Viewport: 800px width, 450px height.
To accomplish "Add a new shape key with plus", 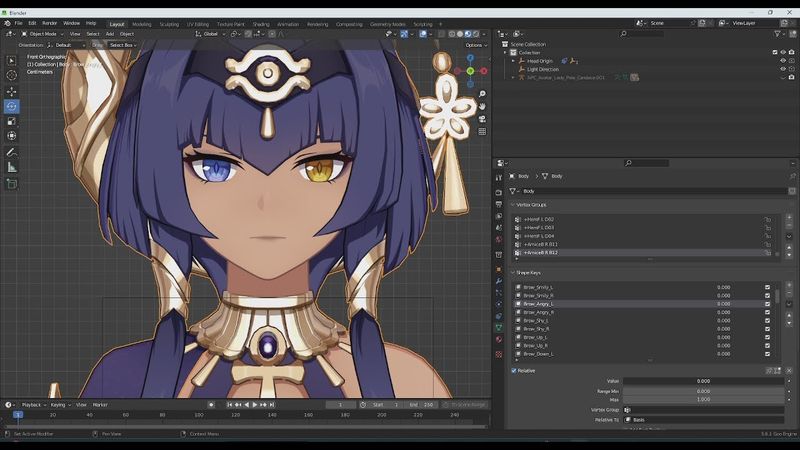I will coord(789,286).
